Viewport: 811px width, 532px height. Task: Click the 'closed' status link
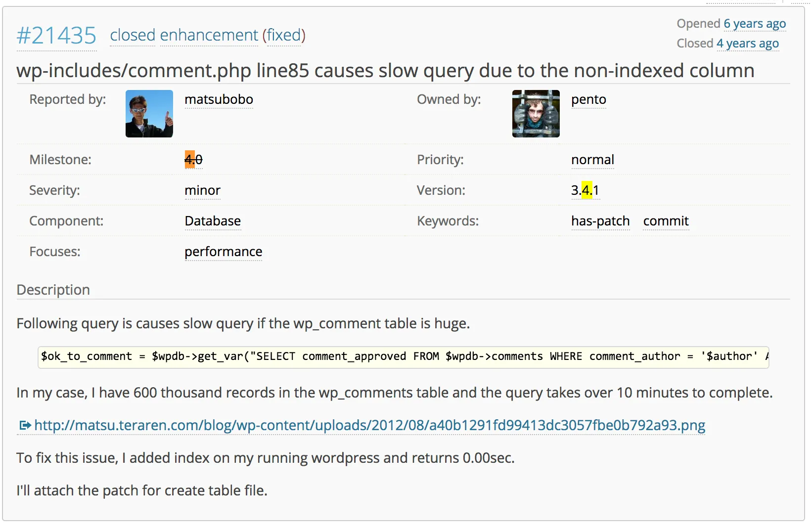pos(133,35)
